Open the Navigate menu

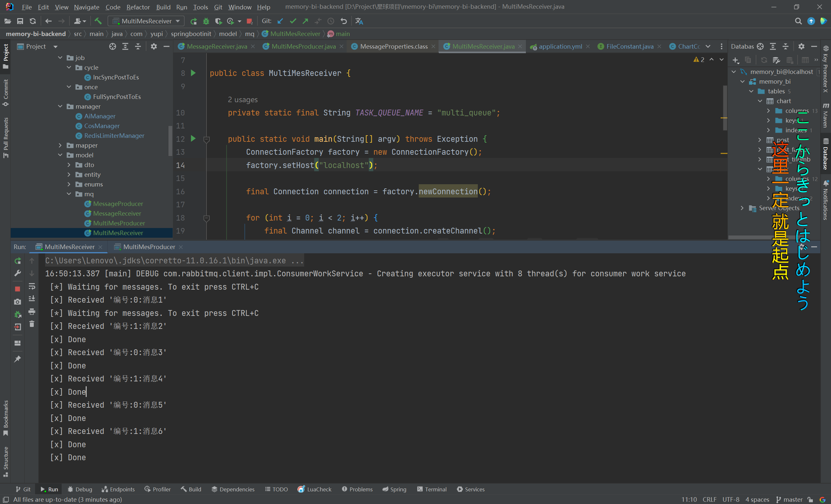86,7
